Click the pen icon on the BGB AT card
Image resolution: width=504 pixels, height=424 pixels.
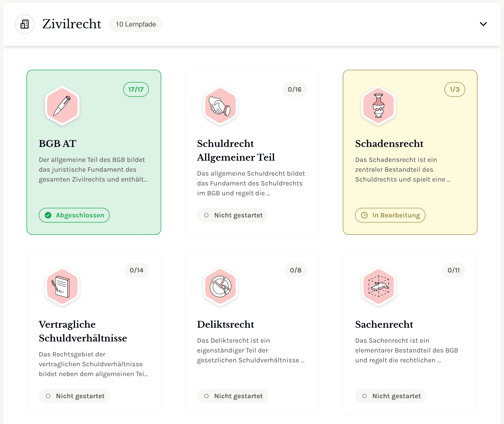tap(62, 106)
